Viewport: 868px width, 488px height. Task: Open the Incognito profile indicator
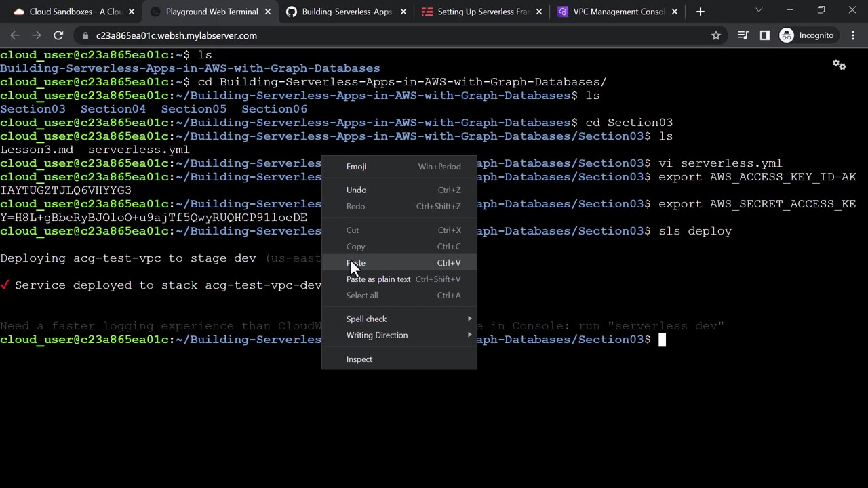point(807,35)
